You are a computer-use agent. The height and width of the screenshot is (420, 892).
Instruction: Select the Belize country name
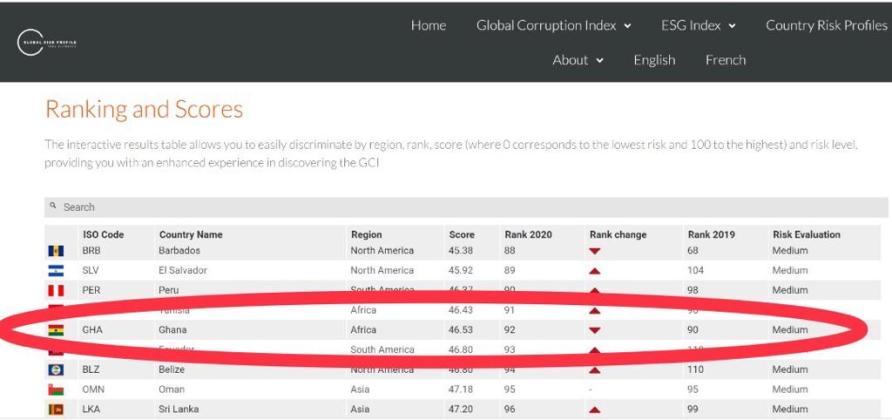click(171, 370)
